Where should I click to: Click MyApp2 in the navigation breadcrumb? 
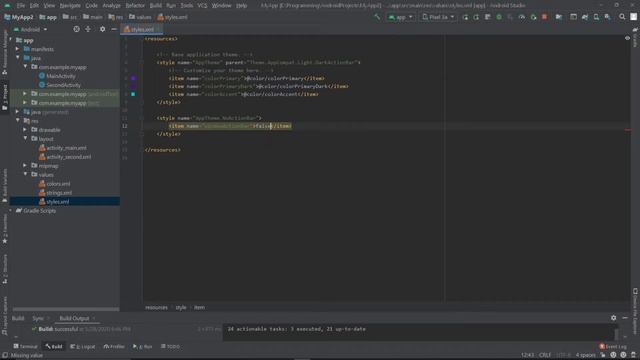(x=19, y=17)
